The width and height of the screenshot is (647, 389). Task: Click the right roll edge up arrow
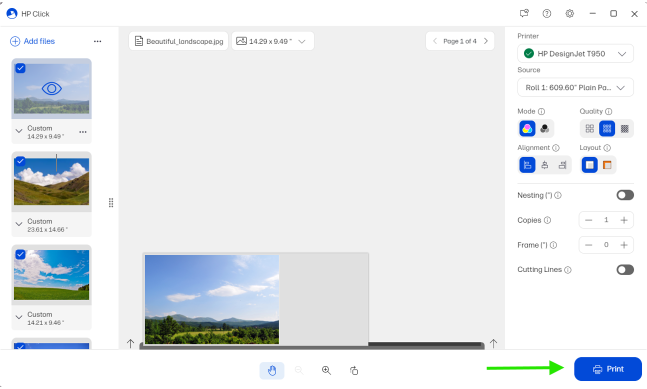point(494,343)
